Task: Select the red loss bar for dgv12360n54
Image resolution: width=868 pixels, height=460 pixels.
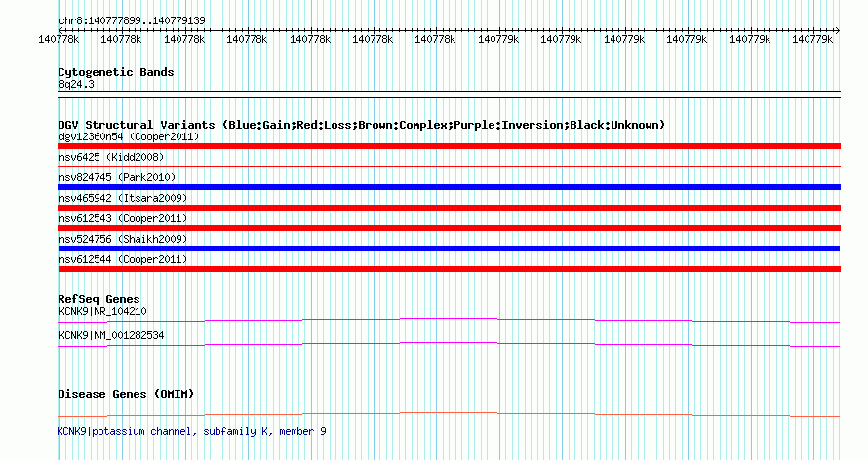Action: [449, 146]
